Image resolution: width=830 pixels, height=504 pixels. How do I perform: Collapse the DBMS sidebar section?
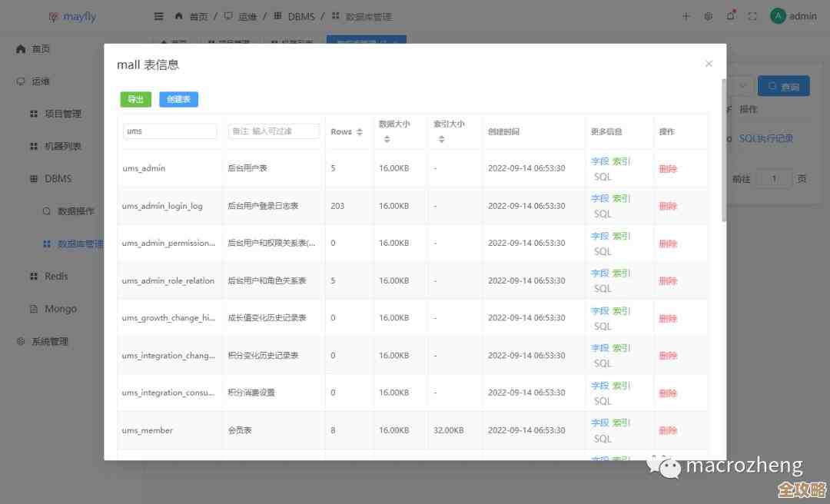click(37, 178)
